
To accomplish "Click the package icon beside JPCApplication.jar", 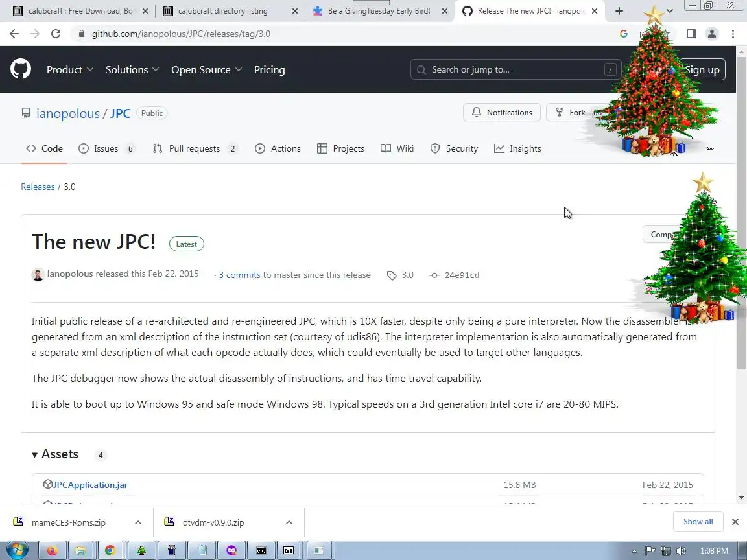I will click(x=47, y=484).
